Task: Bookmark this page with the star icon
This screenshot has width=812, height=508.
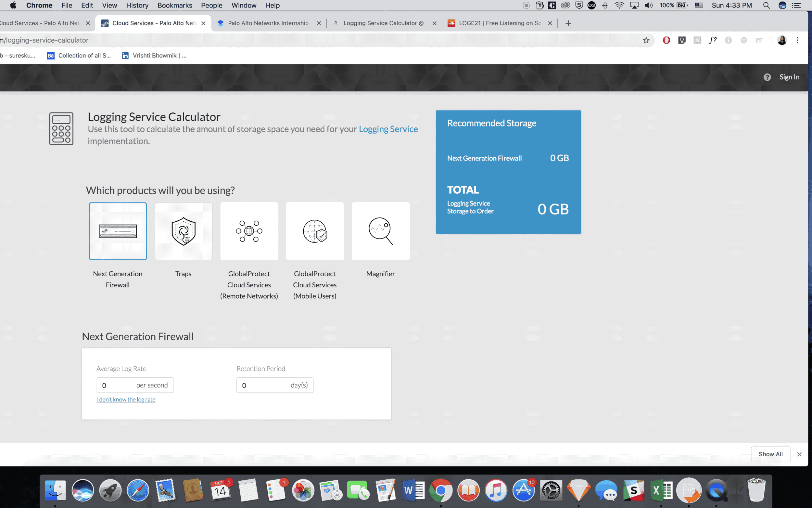Action: (646, 40)
